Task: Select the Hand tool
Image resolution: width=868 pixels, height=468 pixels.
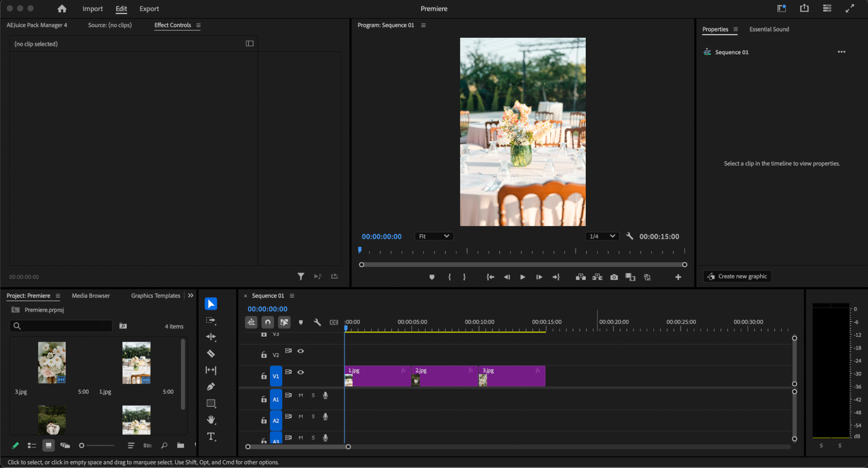Action: pyautogui.click(x=211, y=420)
